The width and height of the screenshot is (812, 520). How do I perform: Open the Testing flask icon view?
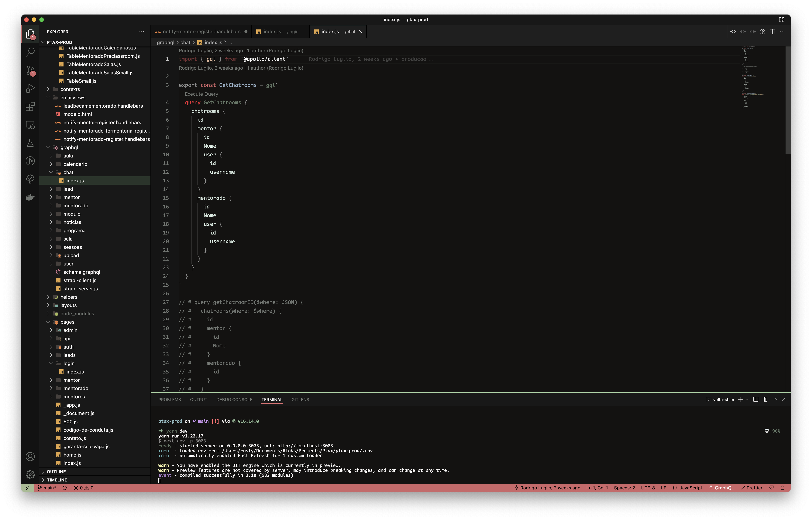pyautogui.click(x=30, y=143)
